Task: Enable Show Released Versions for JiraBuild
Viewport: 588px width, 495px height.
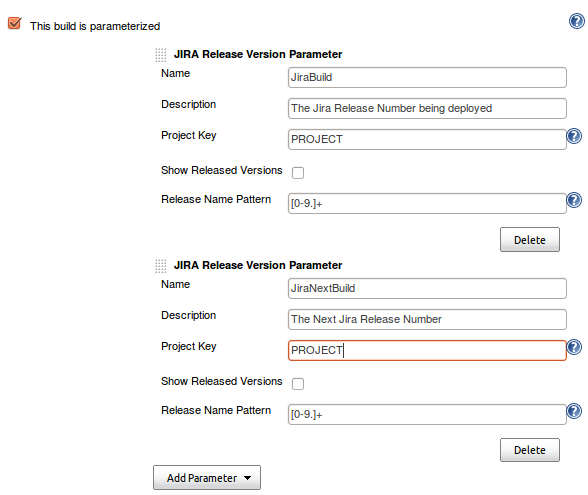Action: click(298, 173)
